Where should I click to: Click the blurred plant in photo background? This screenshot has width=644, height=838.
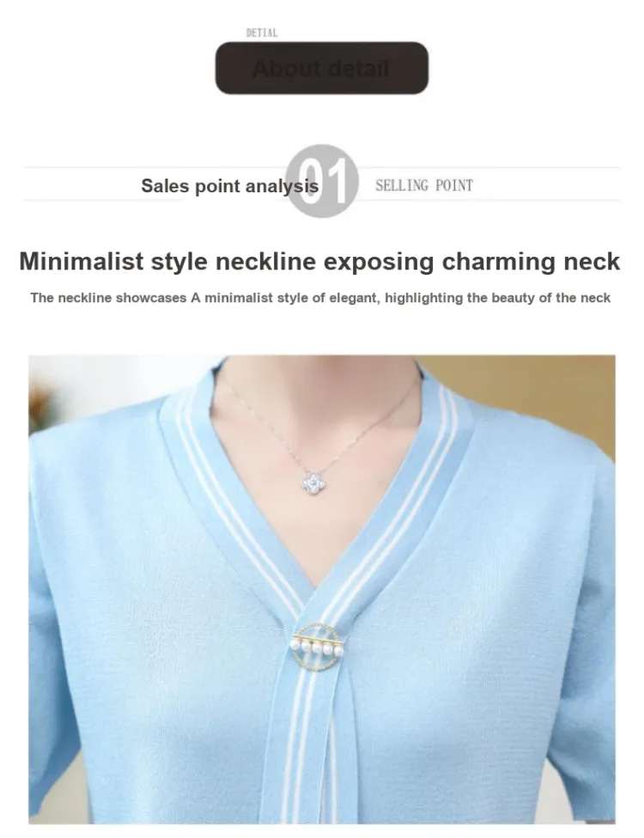42,401
